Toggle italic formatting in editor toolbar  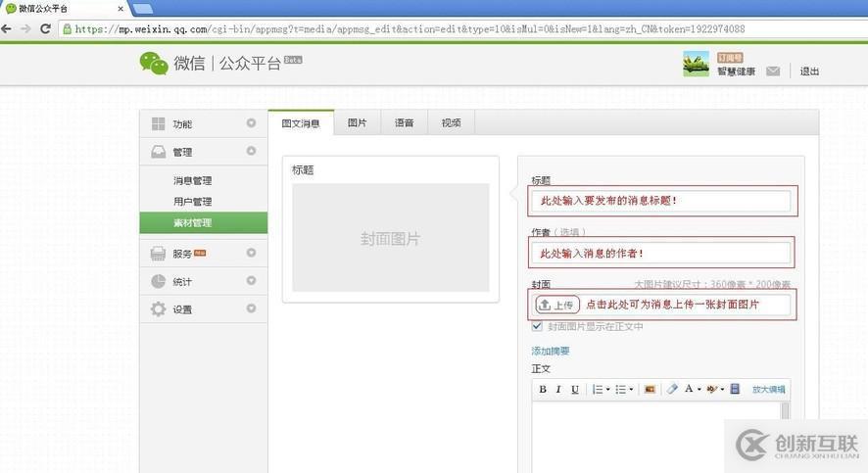pos(558,390)
